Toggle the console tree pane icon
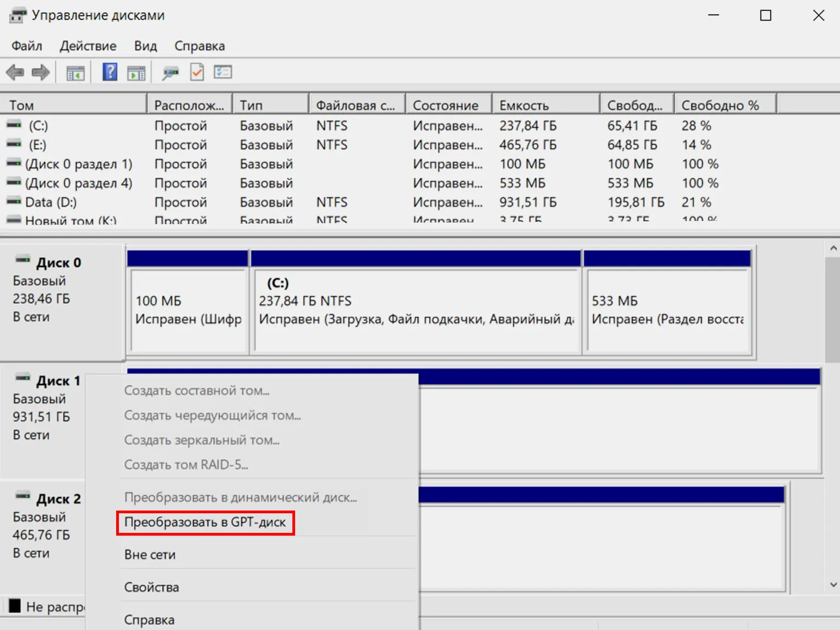 [75, 73]
